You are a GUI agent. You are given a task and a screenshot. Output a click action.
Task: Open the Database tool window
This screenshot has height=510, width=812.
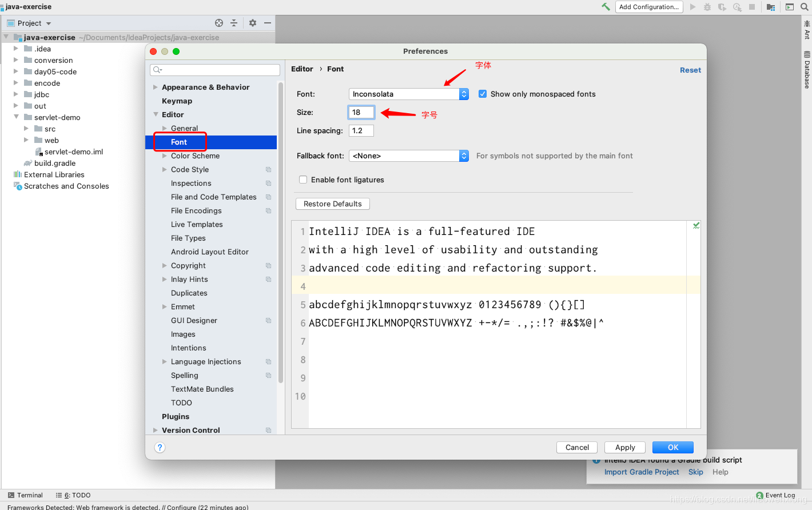click(x=807, y=70)
